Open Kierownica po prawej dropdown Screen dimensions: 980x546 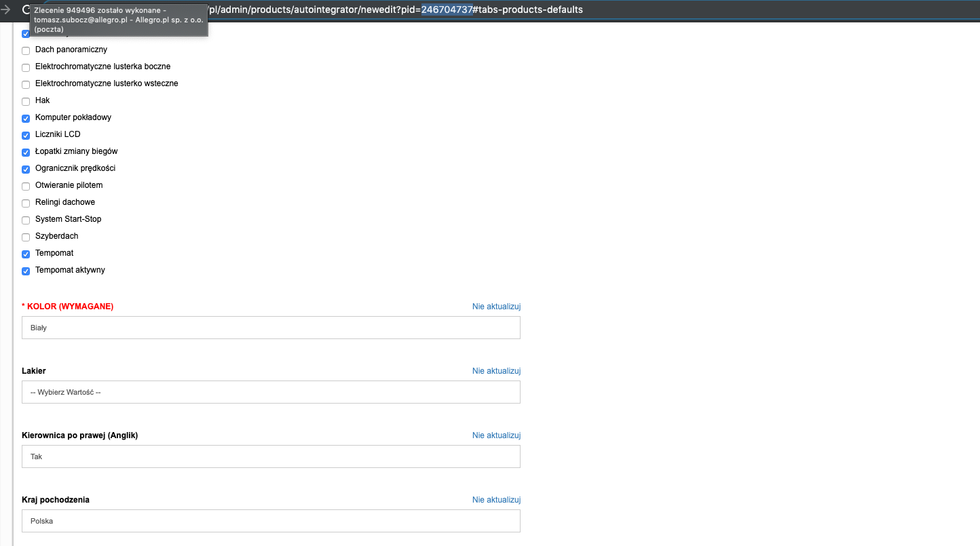coord(271,456)
